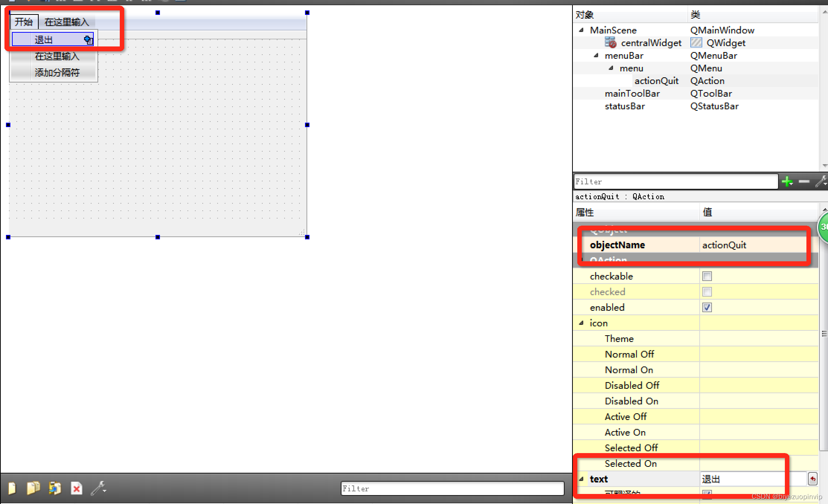
Task: Click the QWidget class hatched icon
Action: pos(696,43)
